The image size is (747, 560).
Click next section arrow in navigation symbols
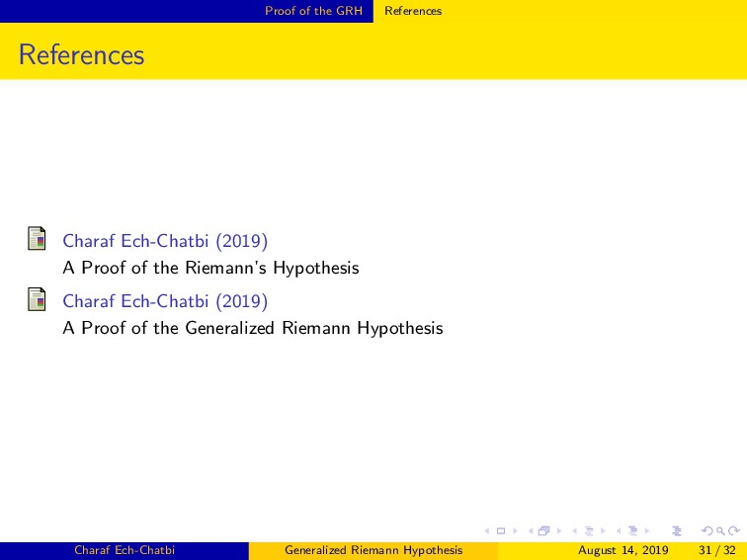pos(647,531)
